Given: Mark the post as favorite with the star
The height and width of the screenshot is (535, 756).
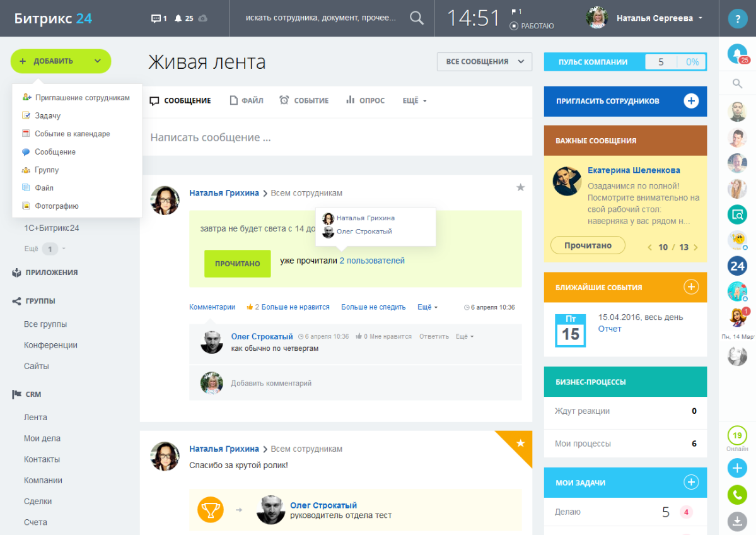Looking at the screenshot, I should click(x=520, y=187).
